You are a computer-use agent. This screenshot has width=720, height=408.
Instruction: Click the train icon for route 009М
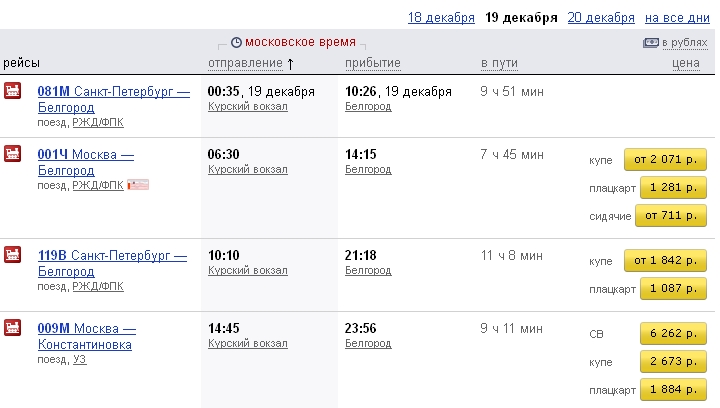12,327
